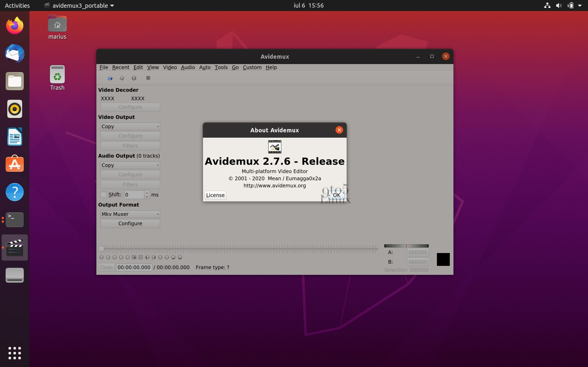Click the filmstrip toolbar icon
The width and height of the screenshot is (588, 367).
[x=148, y=78]
